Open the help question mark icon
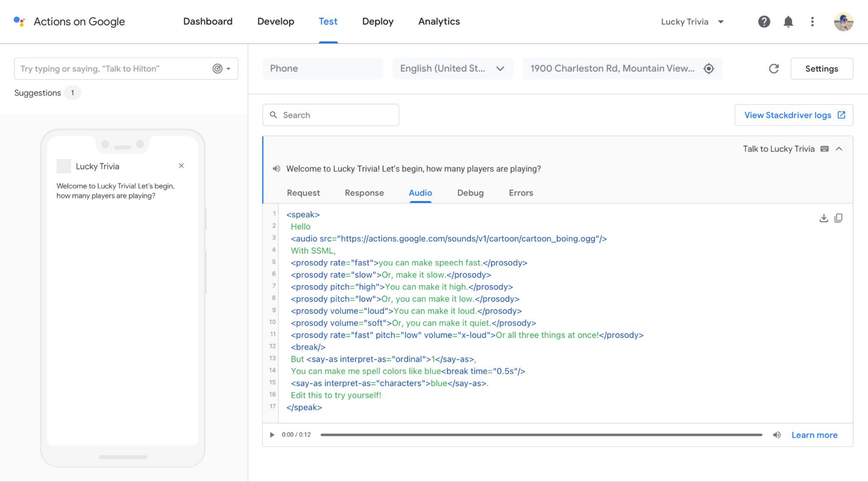The width and height of the screenshot is (868, 482). 764,22
